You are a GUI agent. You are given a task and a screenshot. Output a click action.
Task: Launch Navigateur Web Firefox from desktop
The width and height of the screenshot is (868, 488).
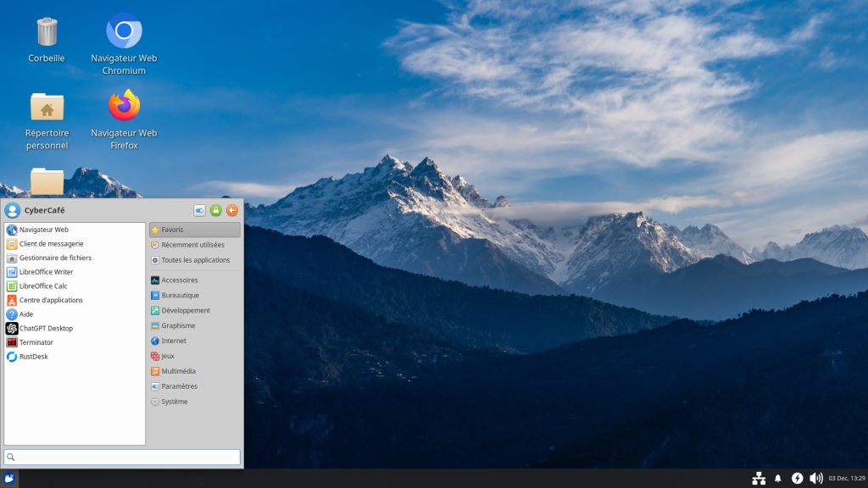tap(124, 107)
